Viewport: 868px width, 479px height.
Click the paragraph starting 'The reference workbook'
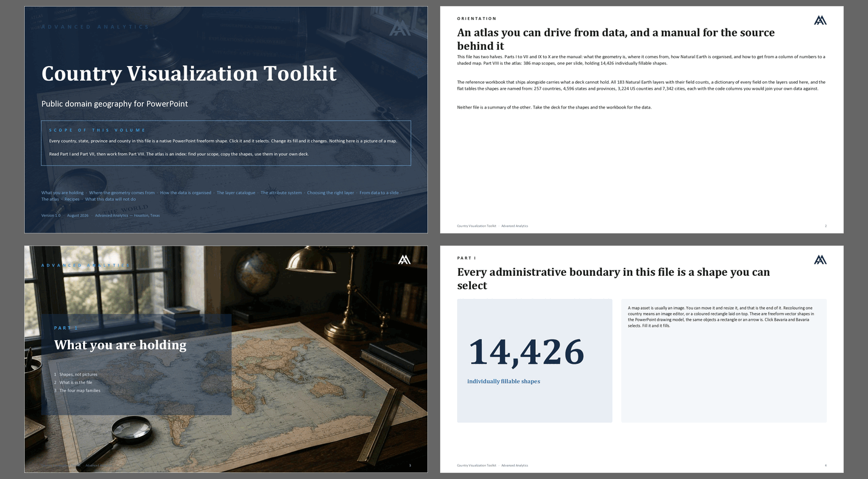point(641,85)
